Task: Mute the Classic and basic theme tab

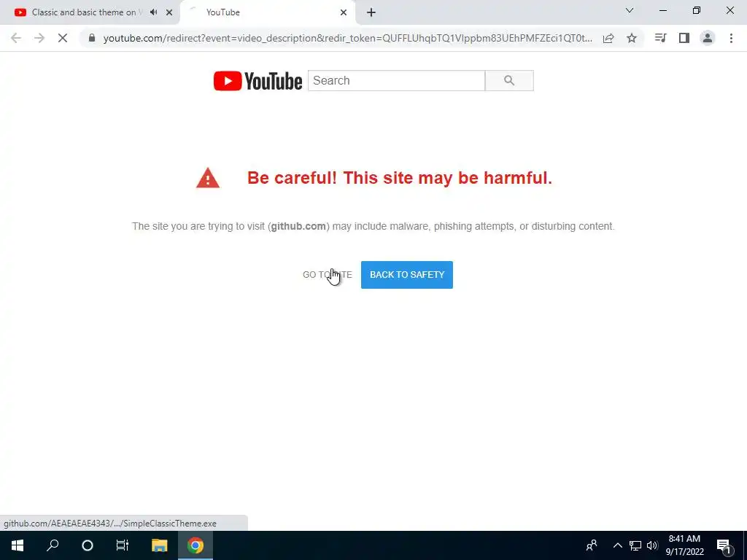Action: pos(153,12)
